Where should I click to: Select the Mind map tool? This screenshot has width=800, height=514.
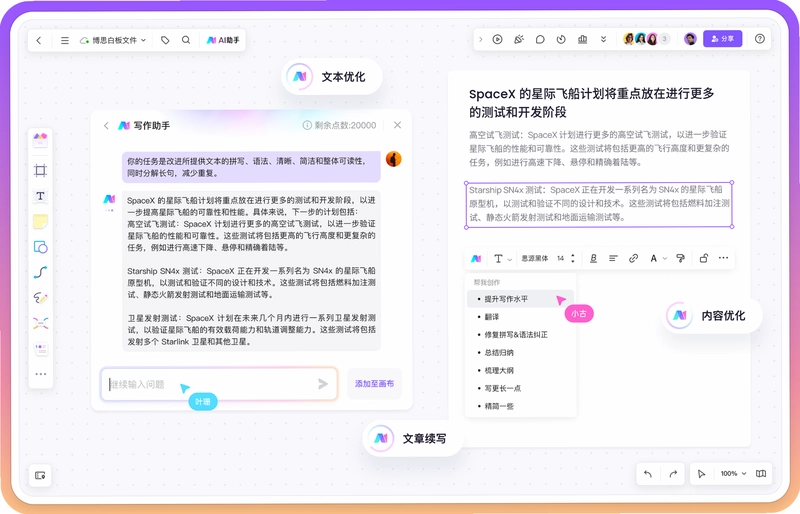[x=40, y=323]
